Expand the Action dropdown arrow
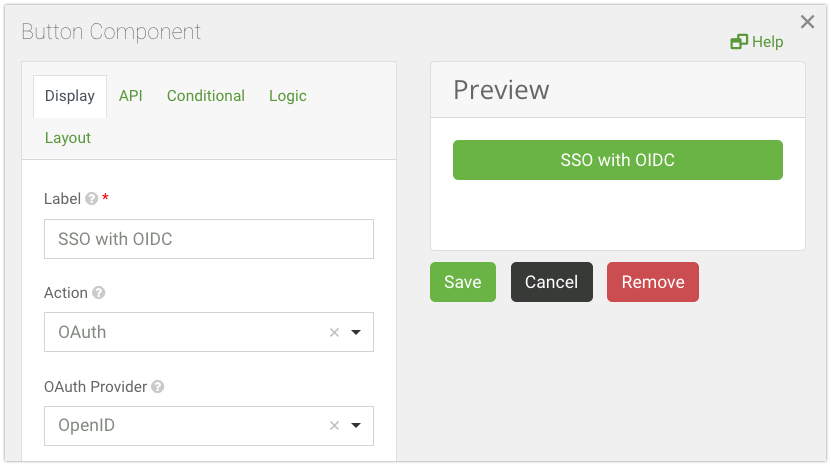Viewport: 831px width, 466px height. pyautogui.click(x=356, y=333)
